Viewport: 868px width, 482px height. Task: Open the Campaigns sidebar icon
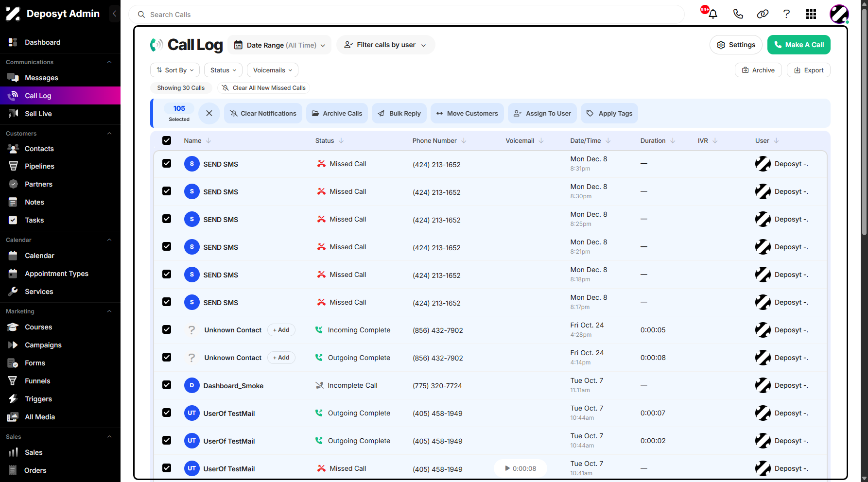(13, 345)
